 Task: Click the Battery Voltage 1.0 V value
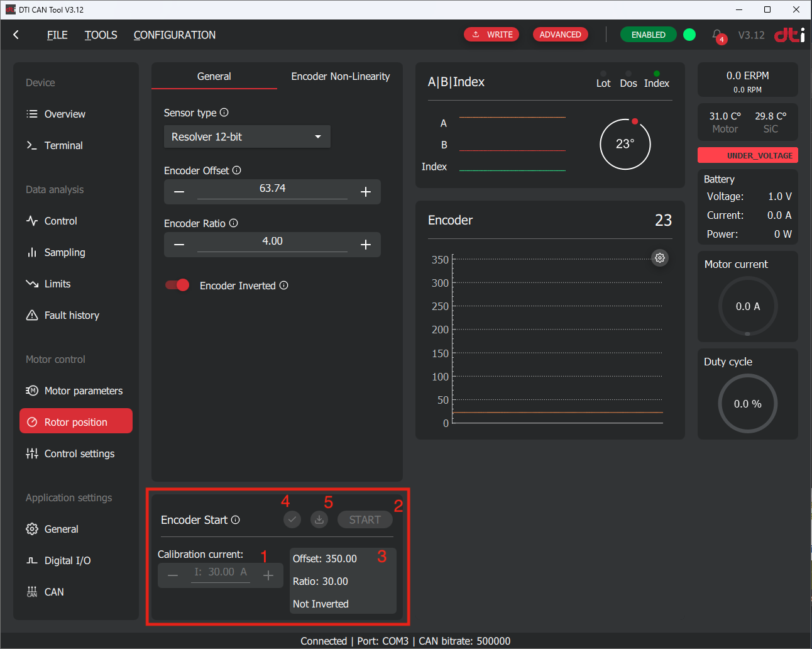tap(780, 197)
